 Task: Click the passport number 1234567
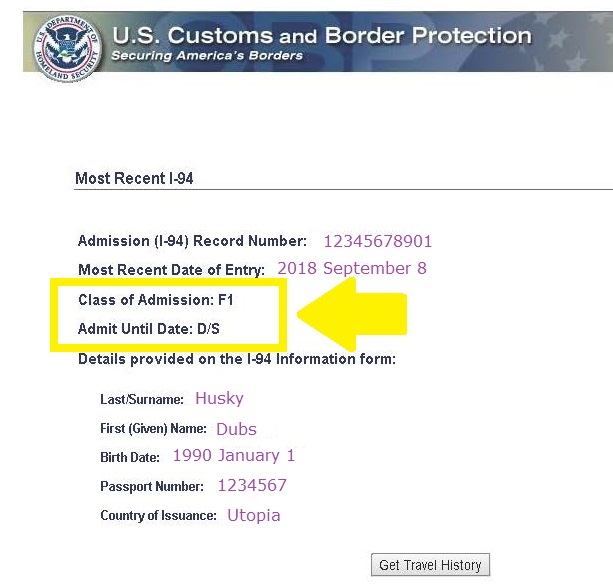[252, 486]
